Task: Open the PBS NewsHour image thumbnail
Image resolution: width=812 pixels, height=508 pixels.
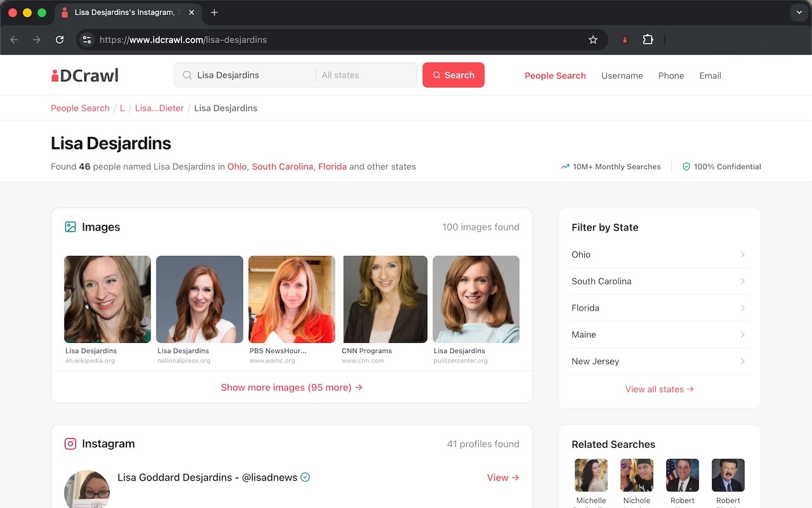Action: (292, 299)
